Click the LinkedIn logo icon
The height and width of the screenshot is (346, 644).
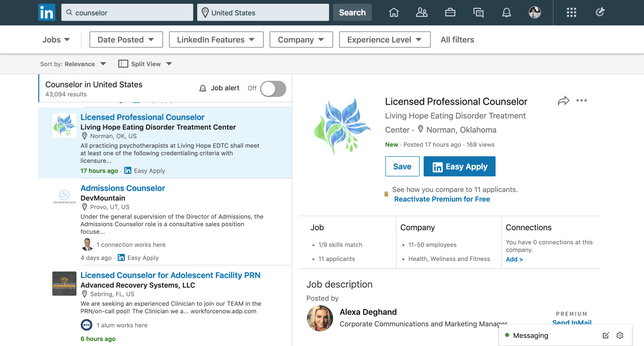click(x=47, y=12)
